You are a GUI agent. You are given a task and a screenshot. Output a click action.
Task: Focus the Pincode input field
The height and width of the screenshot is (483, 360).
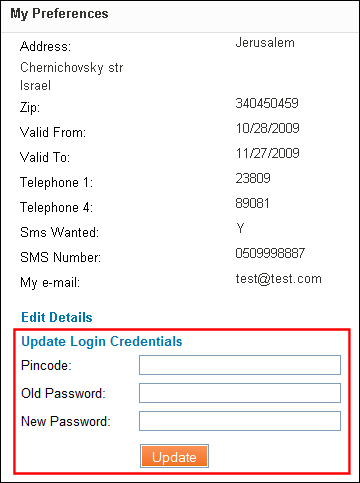pyautogui.click(x=240, y=365)
